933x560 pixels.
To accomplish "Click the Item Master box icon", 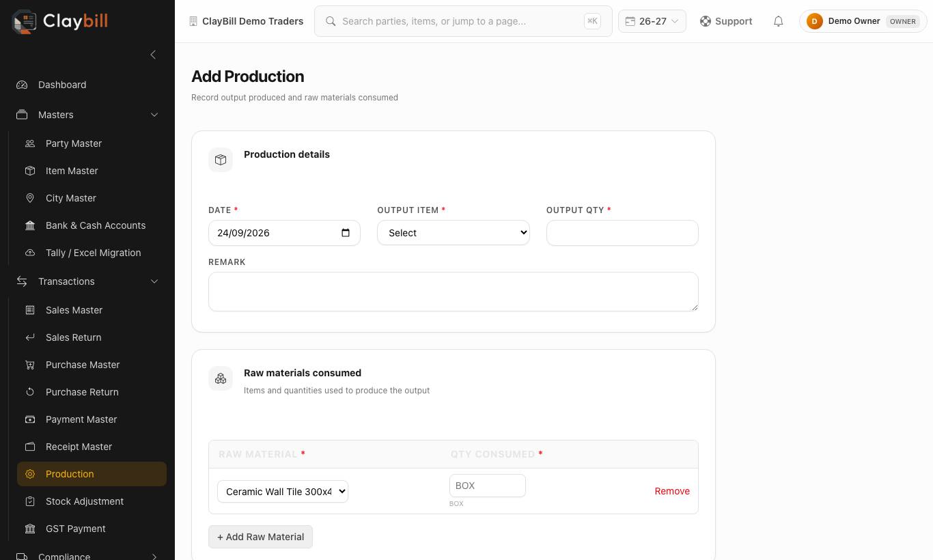I will [x=30, y=171].
